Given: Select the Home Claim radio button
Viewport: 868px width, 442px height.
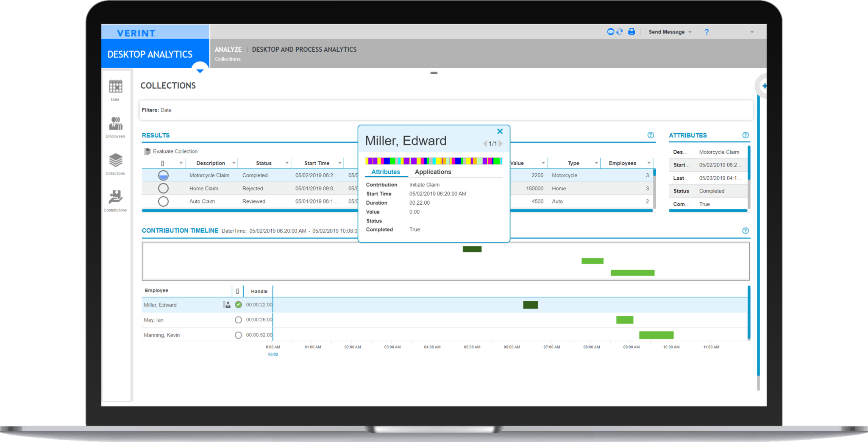Looking at the screenshot, I should point(163,188).
